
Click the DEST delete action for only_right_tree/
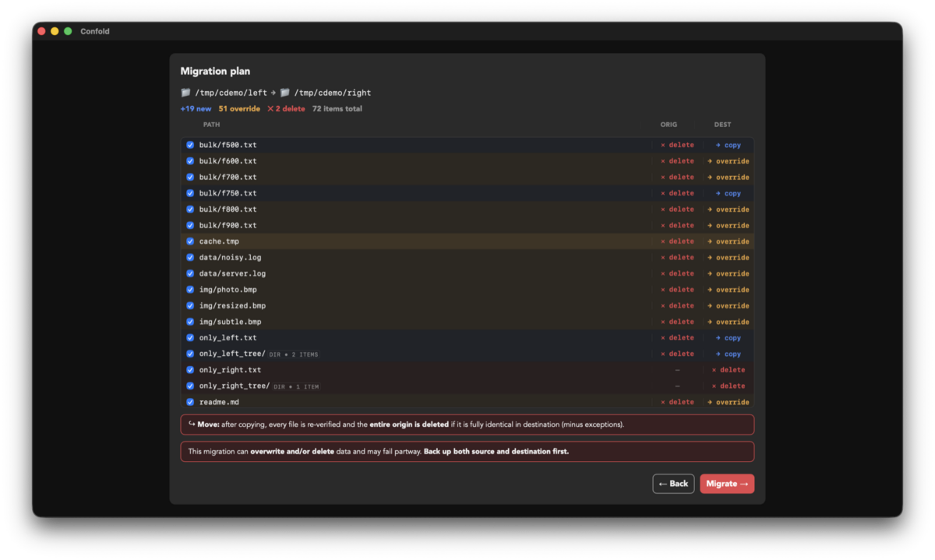(729, 386)
